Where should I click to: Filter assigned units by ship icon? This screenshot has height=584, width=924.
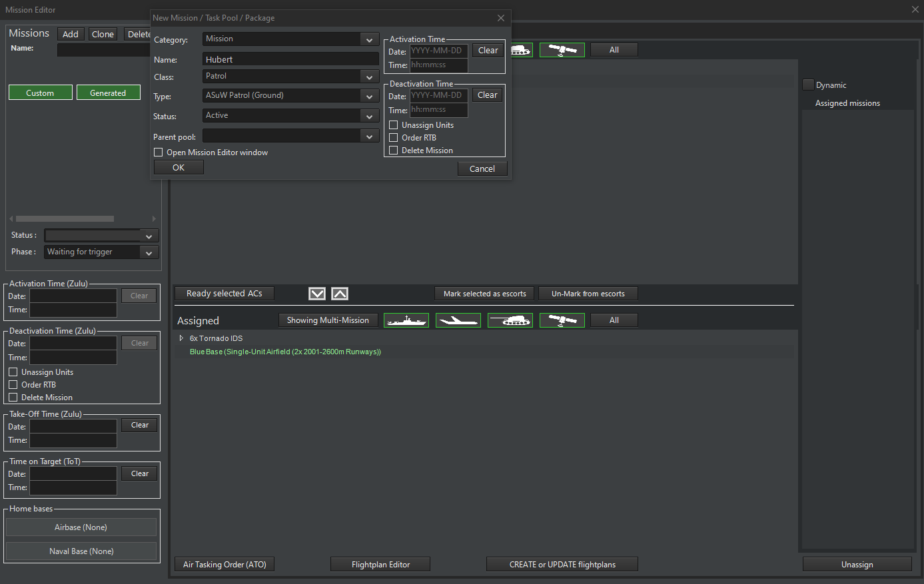click(406, 320)
